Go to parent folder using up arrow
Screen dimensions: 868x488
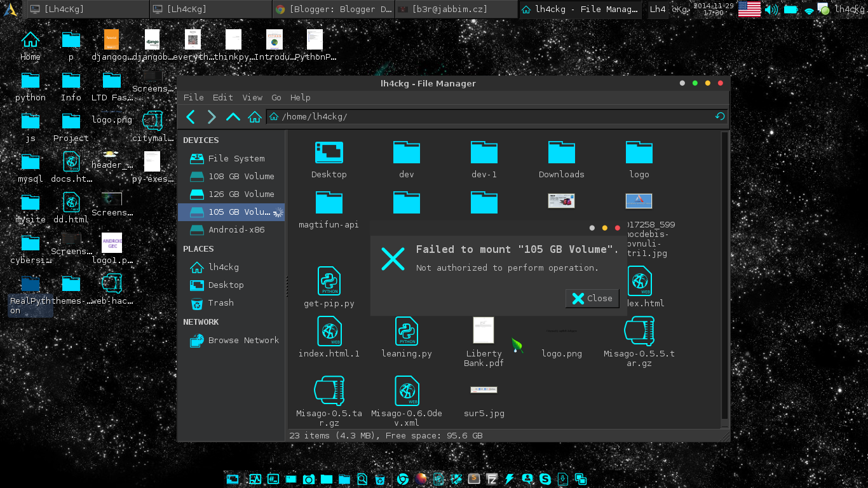pos(233,117)
